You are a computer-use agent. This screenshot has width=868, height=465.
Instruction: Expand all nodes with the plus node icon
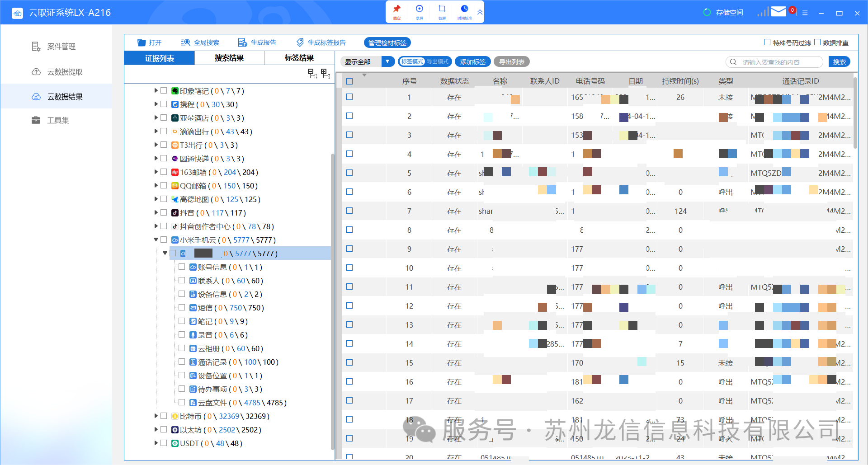tap(324, 73)
